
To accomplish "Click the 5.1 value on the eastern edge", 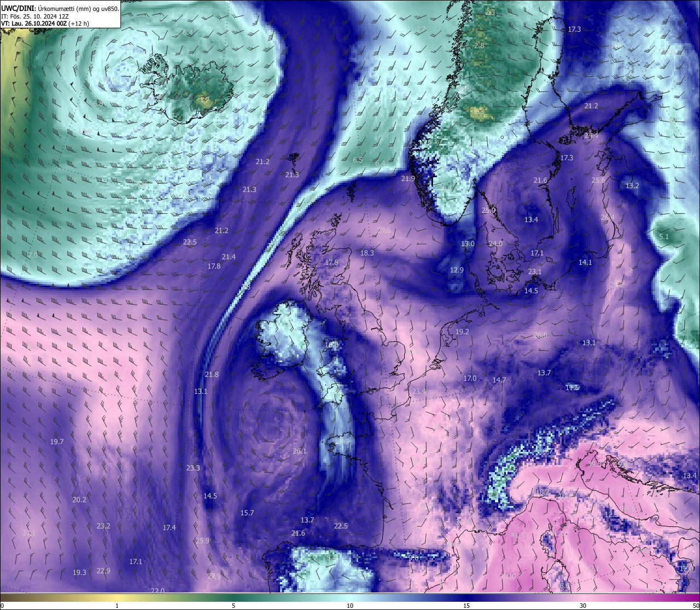I will point(664,236).
